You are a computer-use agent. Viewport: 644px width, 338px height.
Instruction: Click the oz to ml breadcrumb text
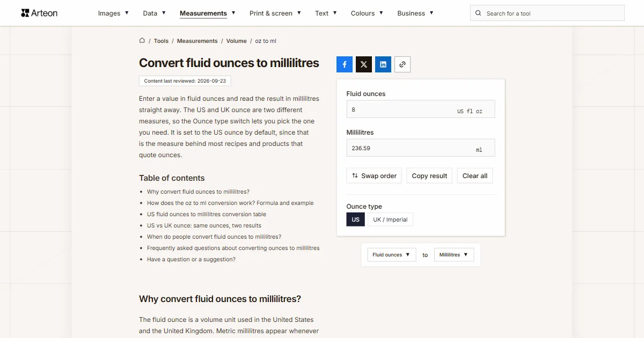coord(266,41)
